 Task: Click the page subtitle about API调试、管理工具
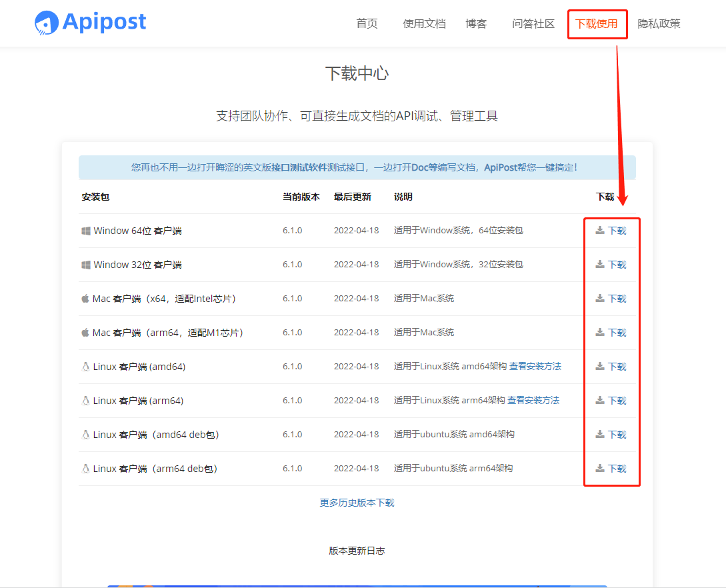coord(357,116)
